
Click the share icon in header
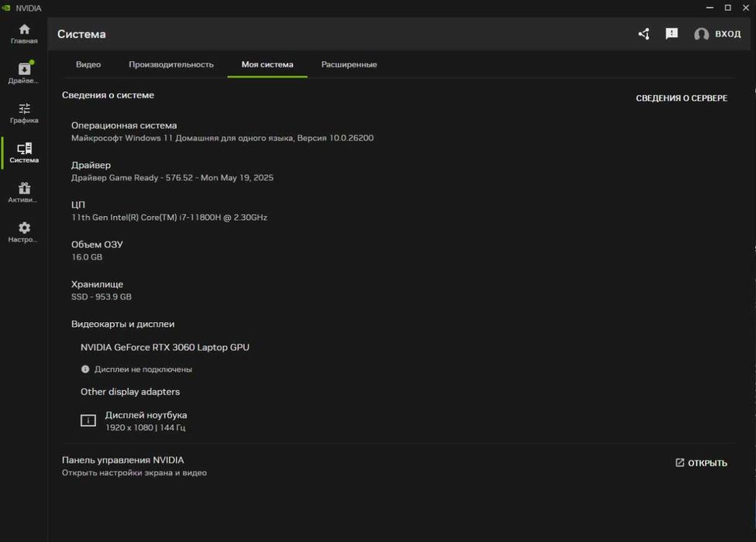pyautogui.click(x=644, y=34)
